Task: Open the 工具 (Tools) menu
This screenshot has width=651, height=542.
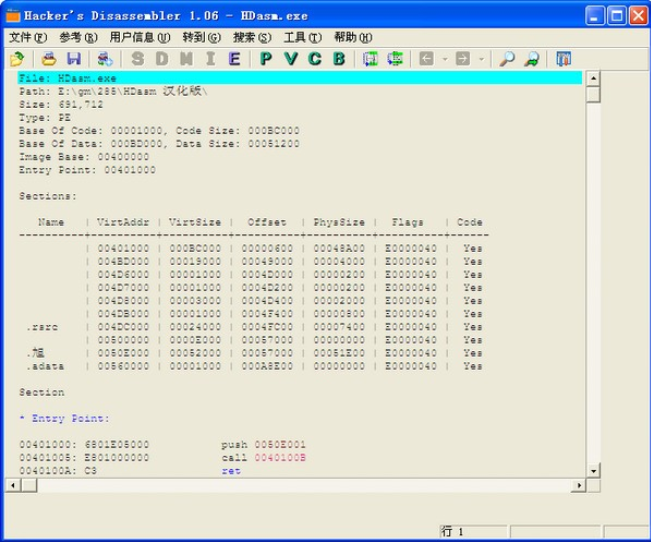Action: [301, 37]
